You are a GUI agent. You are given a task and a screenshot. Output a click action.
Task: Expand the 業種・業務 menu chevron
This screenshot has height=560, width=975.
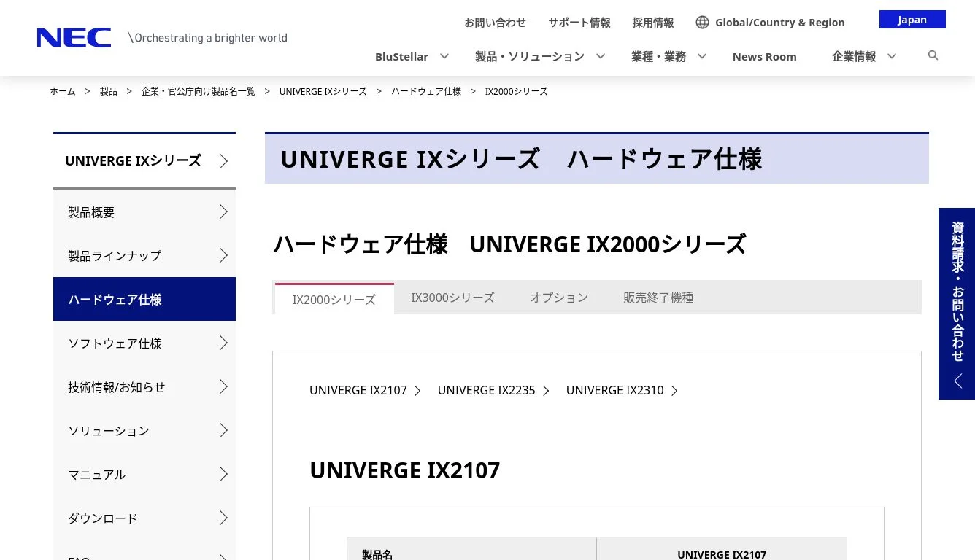coord(701,56)
